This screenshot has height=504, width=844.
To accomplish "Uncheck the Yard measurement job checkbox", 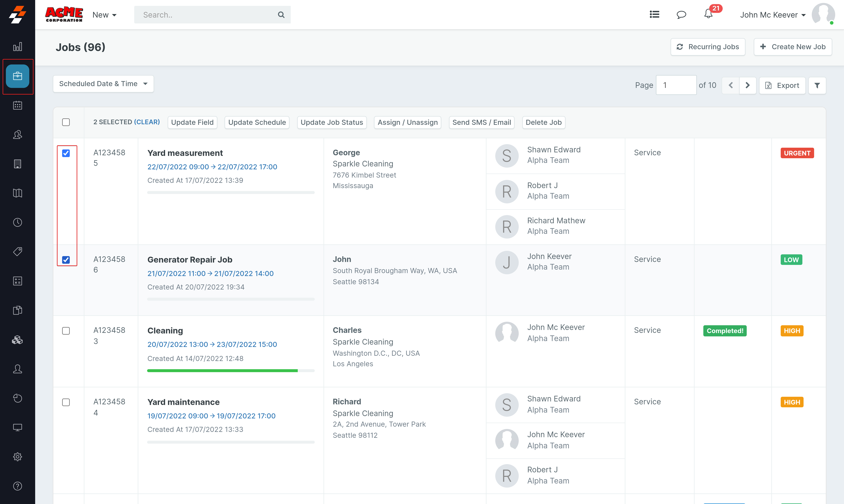I will click(x=66, y=153).
